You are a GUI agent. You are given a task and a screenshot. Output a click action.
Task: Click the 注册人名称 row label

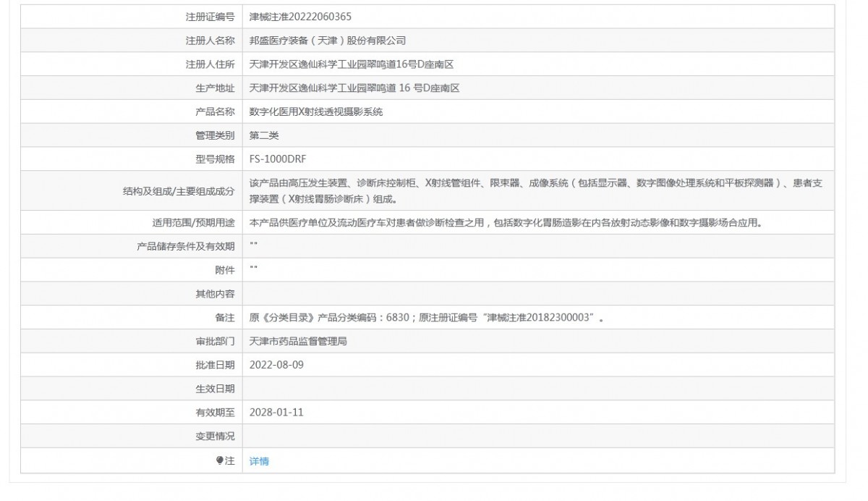[x=210, y=41]
